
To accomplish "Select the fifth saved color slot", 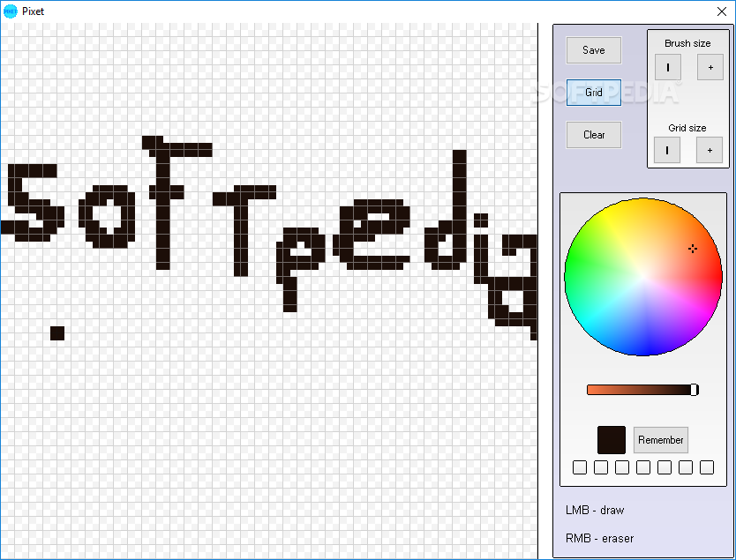I will point(665,467).
